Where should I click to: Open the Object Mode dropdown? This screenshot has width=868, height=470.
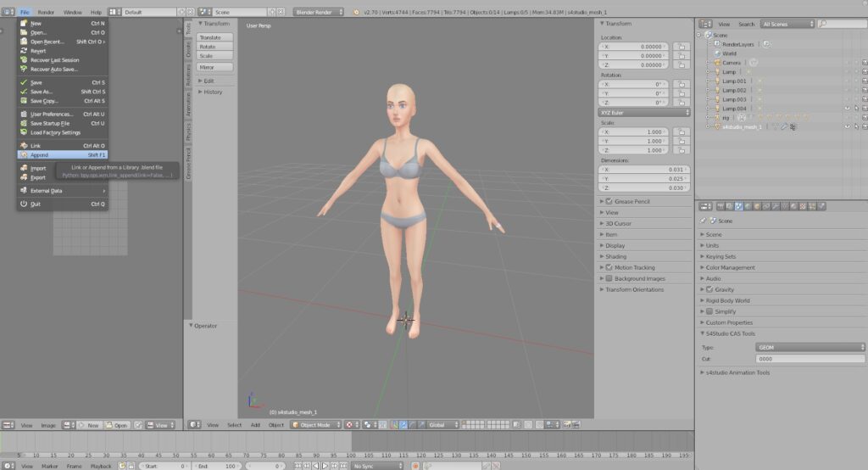315,424
